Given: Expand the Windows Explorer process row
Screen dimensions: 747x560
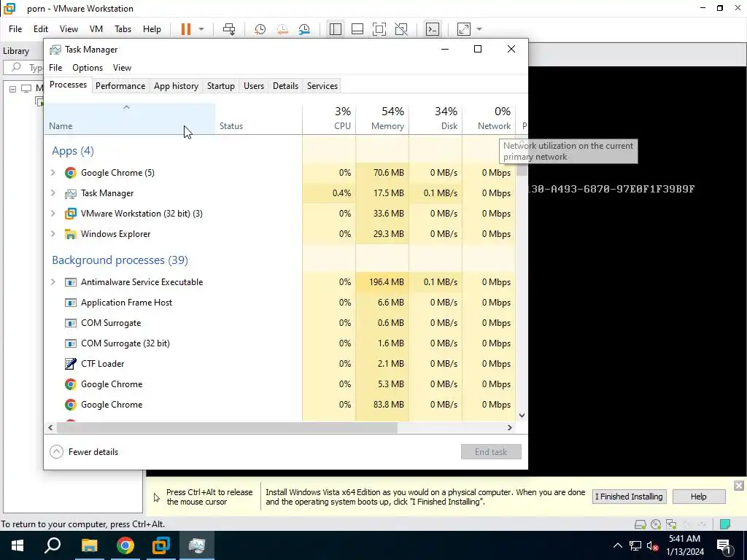Looking at the screenshot, I should pos(53,234).
